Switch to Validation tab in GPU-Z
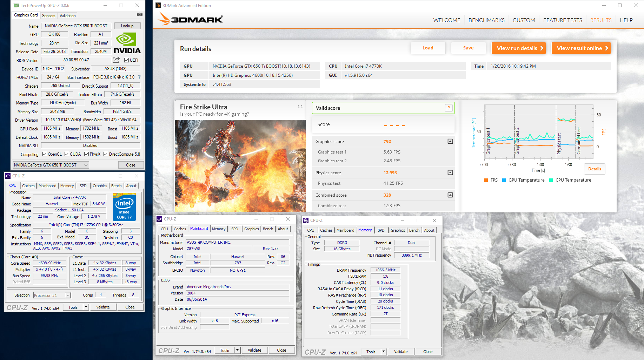 click(67, 16)
